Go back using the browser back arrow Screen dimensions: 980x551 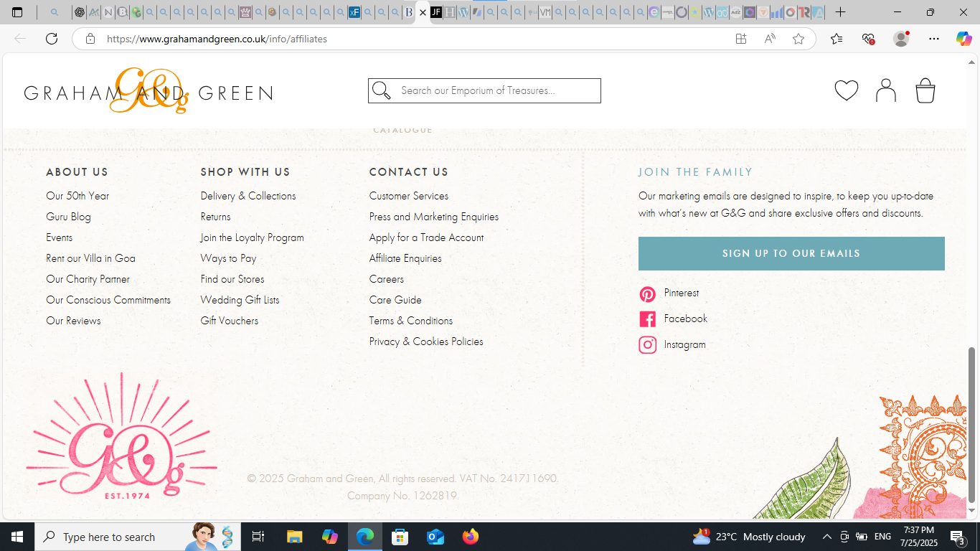point(20,39)
